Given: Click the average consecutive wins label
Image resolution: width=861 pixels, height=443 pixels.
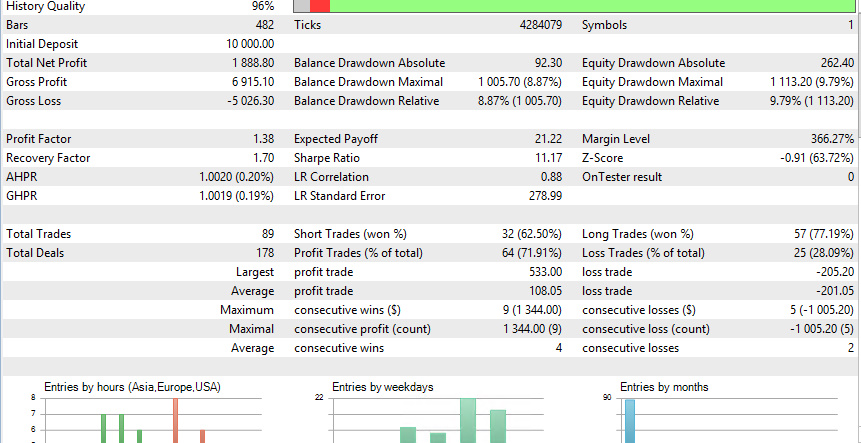Looking at the screenshot, I should tap(339, 349).
